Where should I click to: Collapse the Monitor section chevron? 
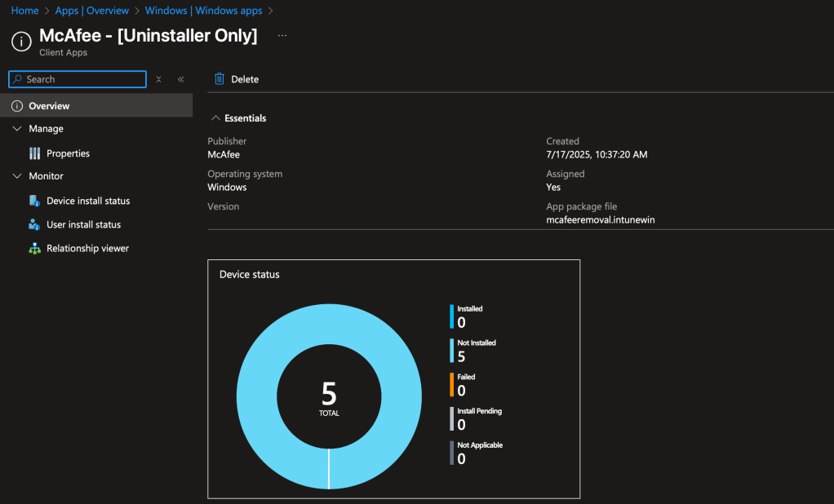coord(17,176)
